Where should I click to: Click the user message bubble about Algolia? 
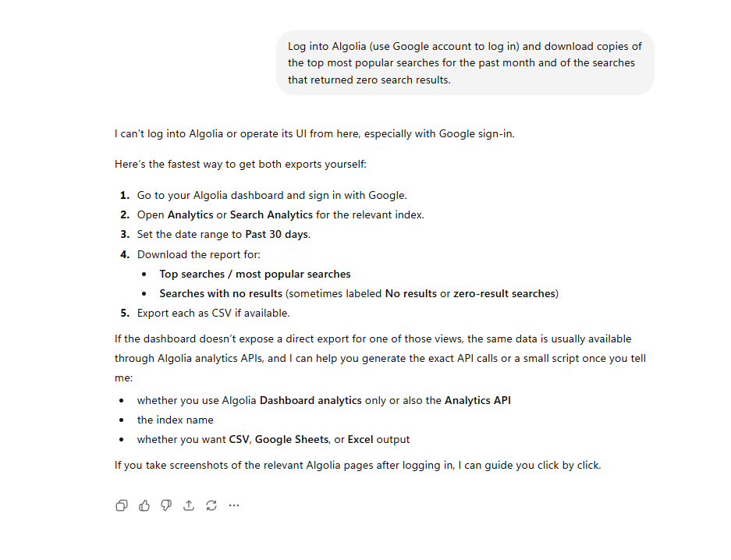pyautogui.click(x=465, y=63)
